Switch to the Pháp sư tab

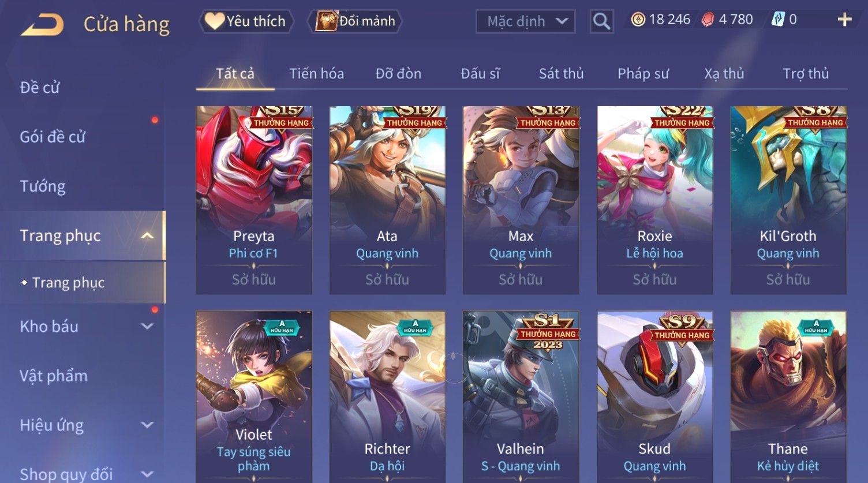pos(643,73)
